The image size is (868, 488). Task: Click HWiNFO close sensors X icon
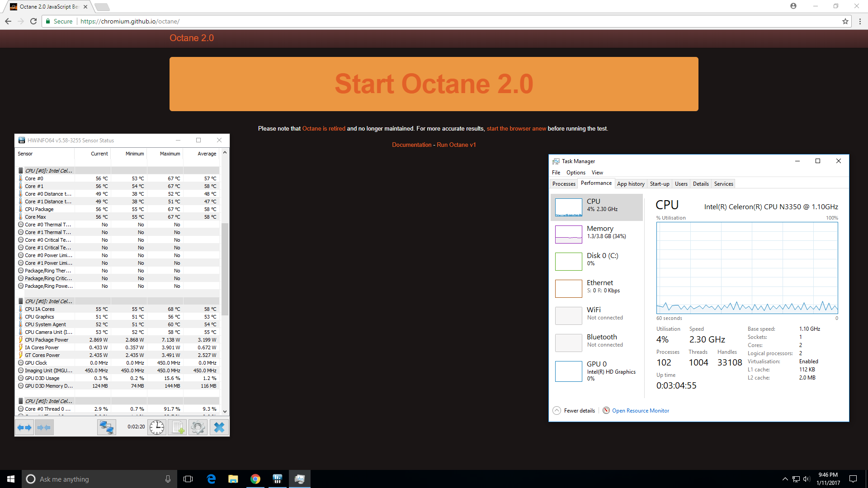coord(219,427)
